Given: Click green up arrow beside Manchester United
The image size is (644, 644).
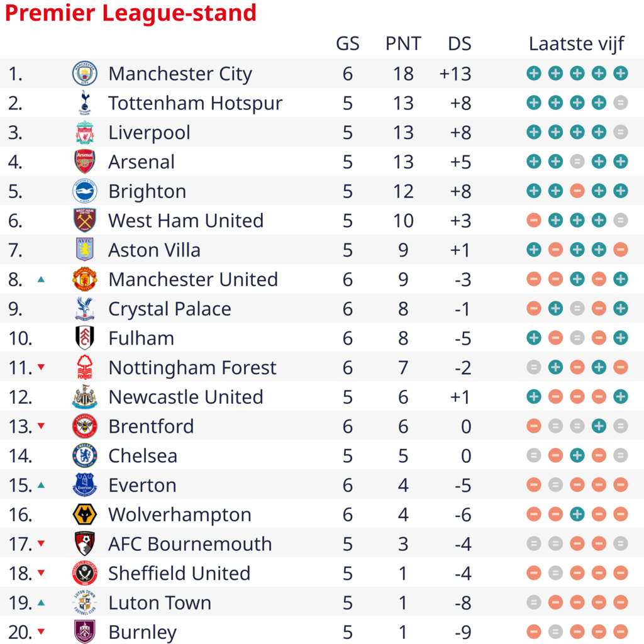Looking at the screenshot, I should click(x=41, y=280).
